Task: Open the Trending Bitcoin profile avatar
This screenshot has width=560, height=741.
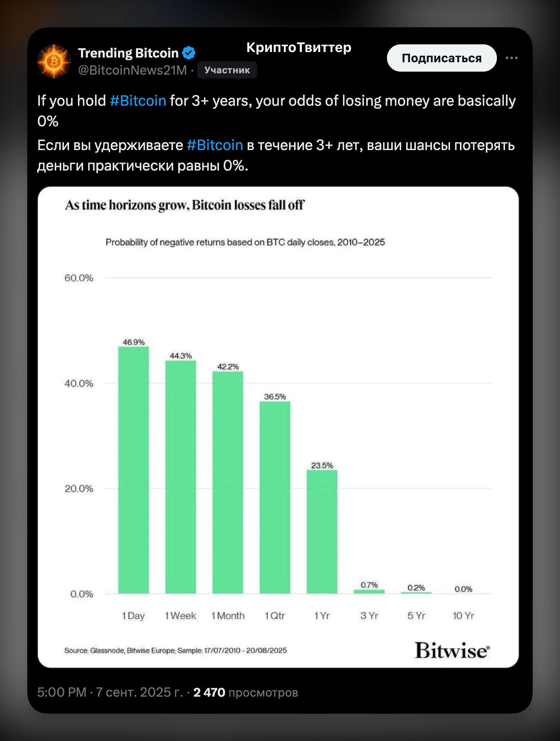Action: pos(54,61)
